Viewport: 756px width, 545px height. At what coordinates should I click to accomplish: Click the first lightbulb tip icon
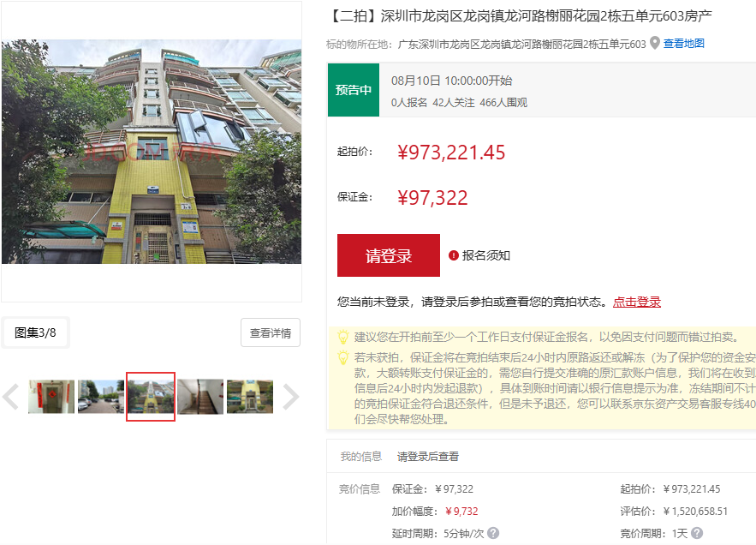[342, 338]
